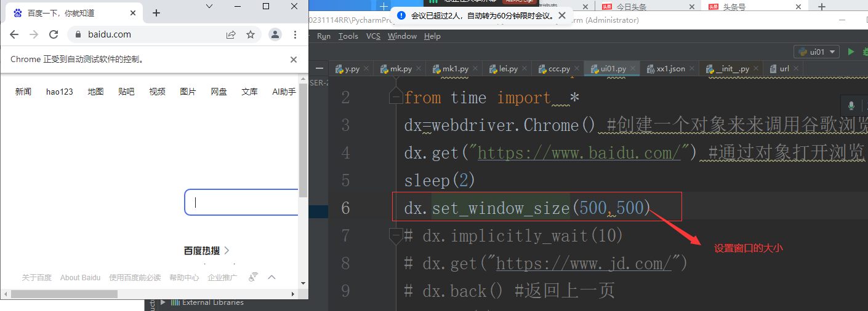Open 图片 link on Baidu
The width and height of the screenshot is (868, 311).
pyautogui.click(x=188, y=92)
